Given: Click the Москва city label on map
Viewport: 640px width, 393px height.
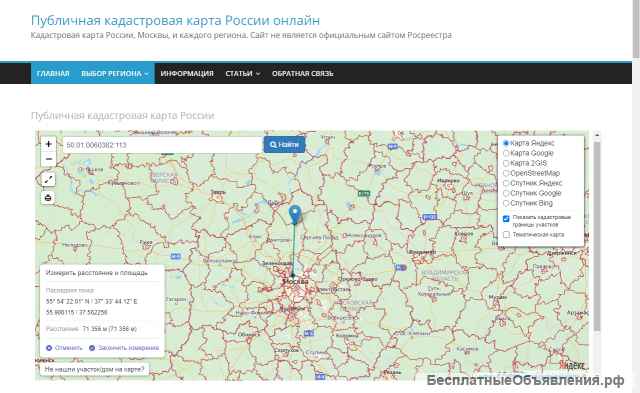Looking at the screenshot, I should pos(296,282).
